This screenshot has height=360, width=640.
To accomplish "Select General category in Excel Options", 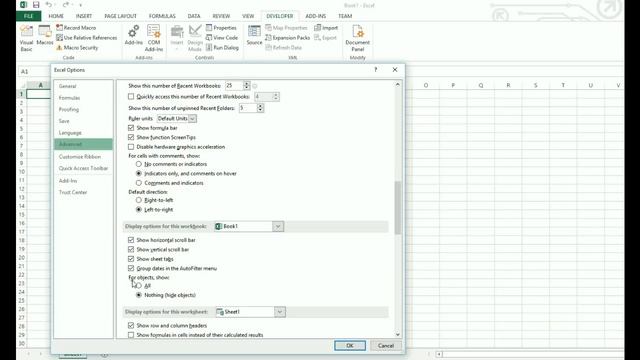I will click(x=83, y=86).
